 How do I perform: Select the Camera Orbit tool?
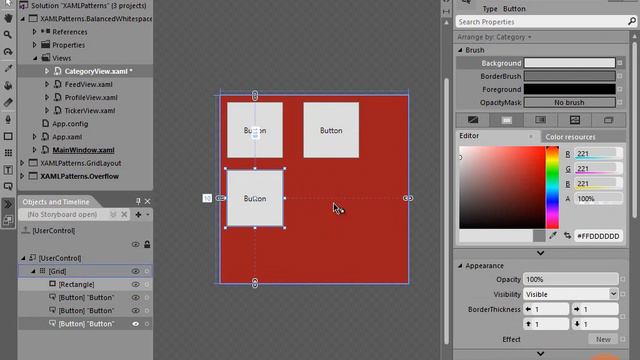8,52
